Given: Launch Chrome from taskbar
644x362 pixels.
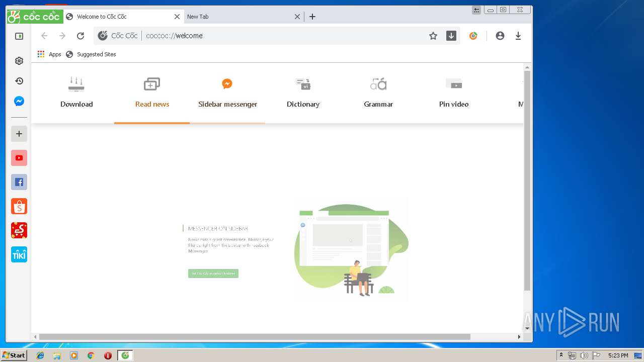Looking at the screenshot, I should pos(91,355).
